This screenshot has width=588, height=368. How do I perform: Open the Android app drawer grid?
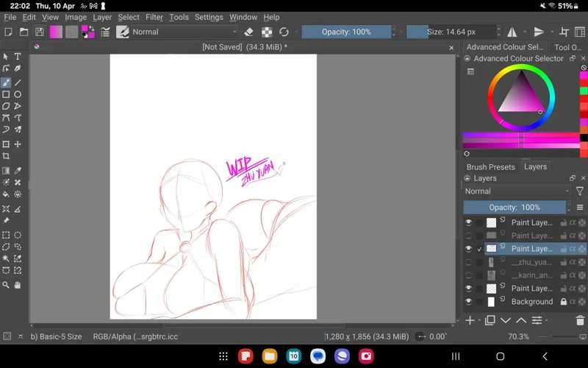point(223,356)
